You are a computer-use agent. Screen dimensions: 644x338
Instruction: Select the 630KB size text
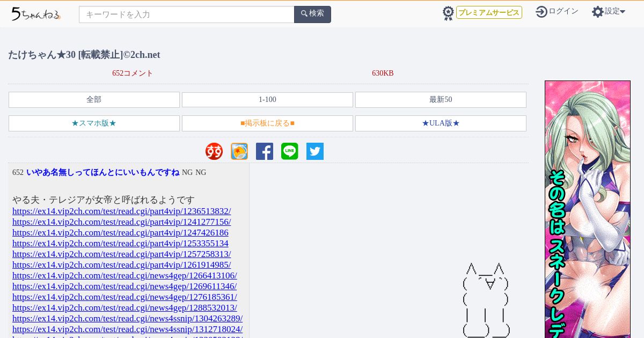click(x=383, y=74)
